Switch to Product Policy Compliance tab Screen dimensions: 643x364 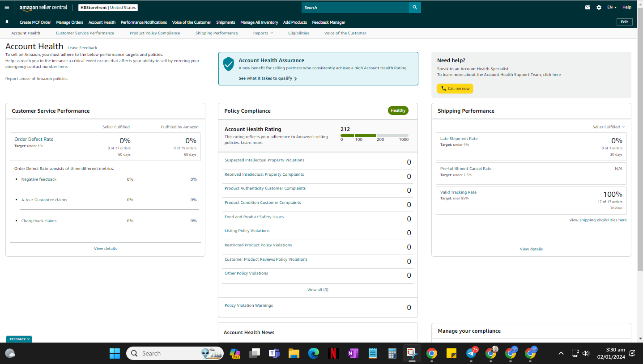pyautogui.click(x=155, y=33)
